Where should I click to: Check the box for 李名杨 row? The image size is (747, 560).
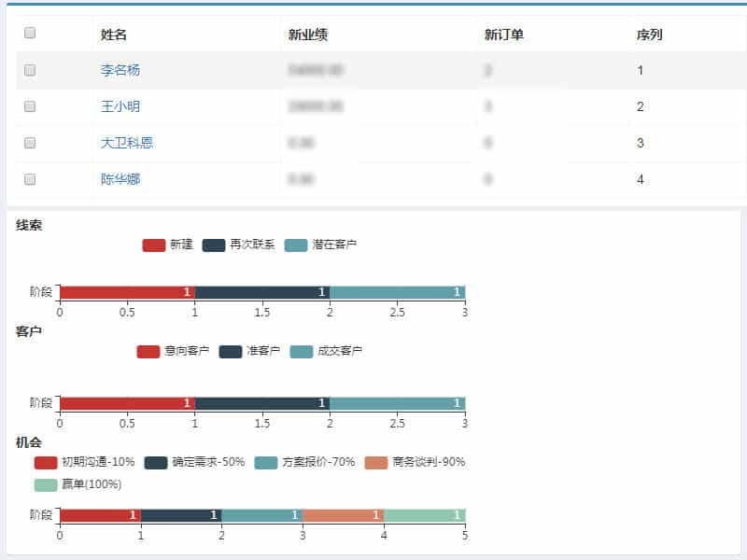(x=30, y=70)
